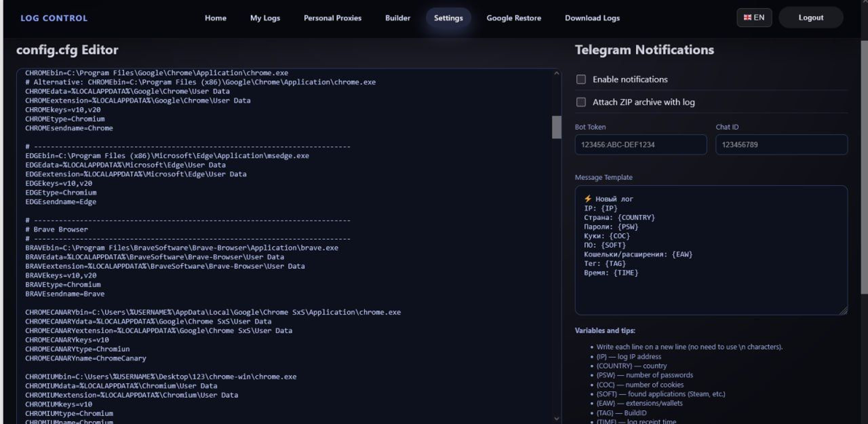This screenshot has height=424, width=868.
Task: Go to My Logs
Action: coord(265,18)
